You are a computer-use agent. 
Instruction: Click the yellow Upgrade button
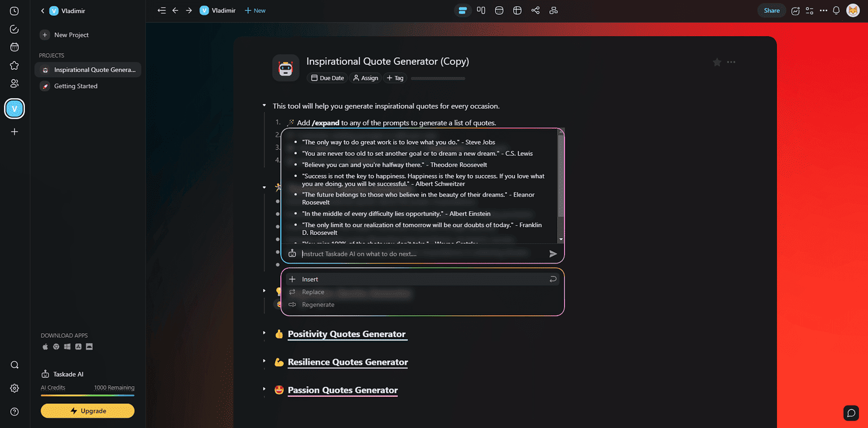(88, 411)
